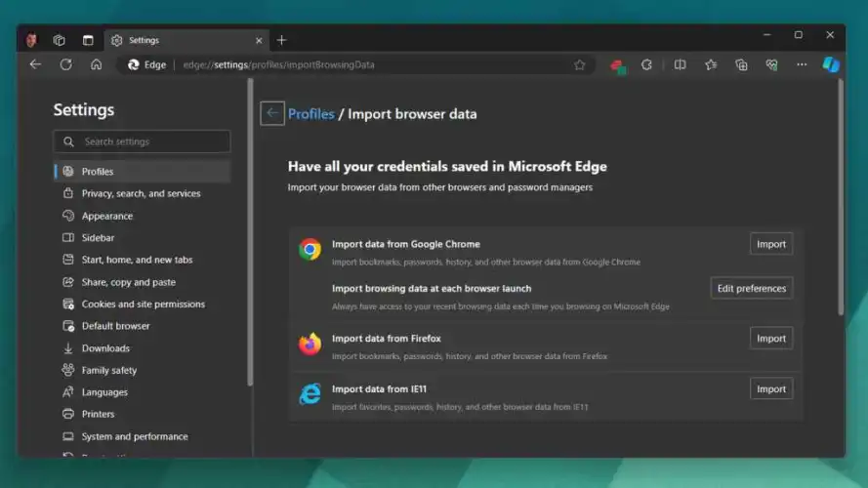
Task: Open the tab actions menu
Action: click(88, 40)
